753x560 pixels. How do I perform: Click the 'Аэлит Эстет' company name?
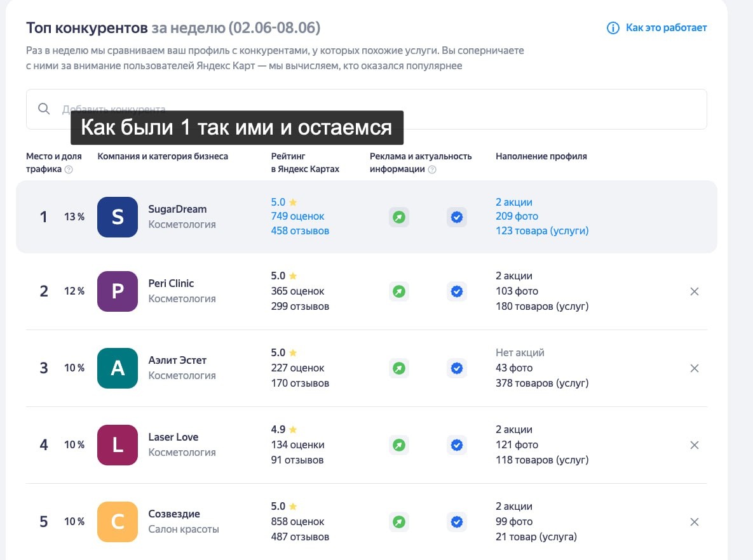[x=177, y=361]
